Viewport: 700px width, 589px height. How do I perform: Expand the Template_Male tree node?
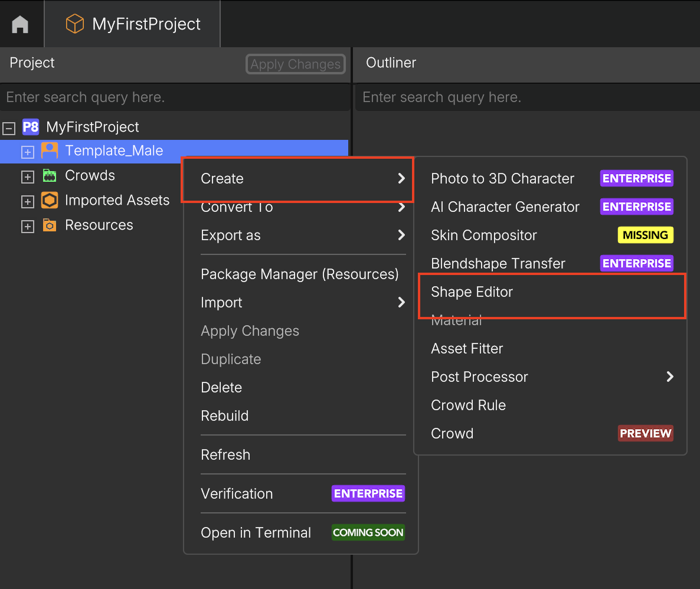click(28, 152)
